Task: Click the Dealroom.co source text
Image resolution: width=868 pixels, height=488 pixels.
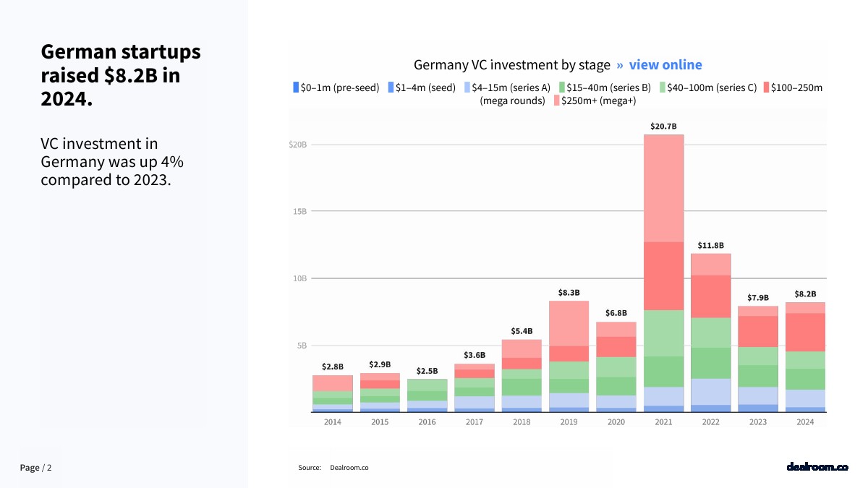Action: coord(349,468)
